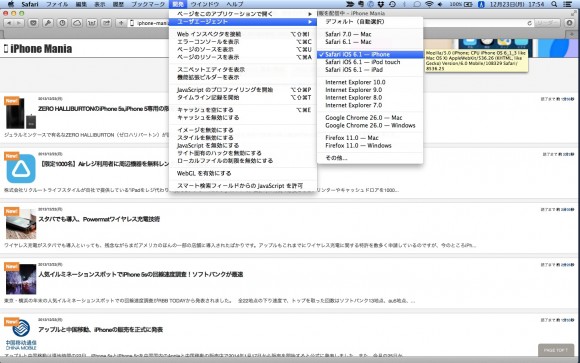580x363 pixels.
Task: Open the iPhone Mania site logo
Action: click(x=38, y=48)
